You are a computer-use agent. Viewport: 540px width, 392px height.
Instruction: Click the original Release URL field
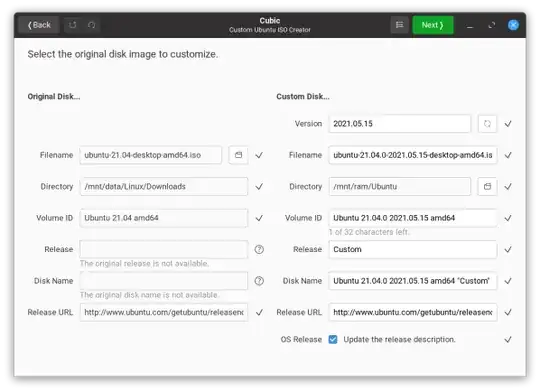164,312
